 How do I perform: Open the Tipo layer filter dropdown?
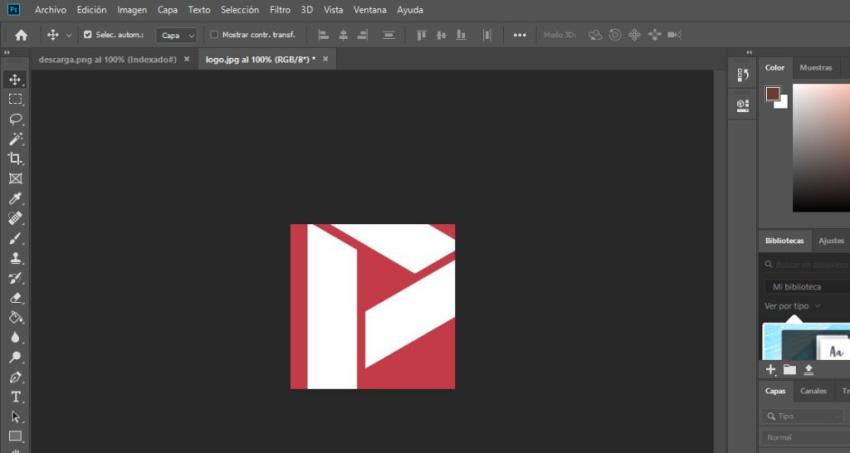(802, 416)
